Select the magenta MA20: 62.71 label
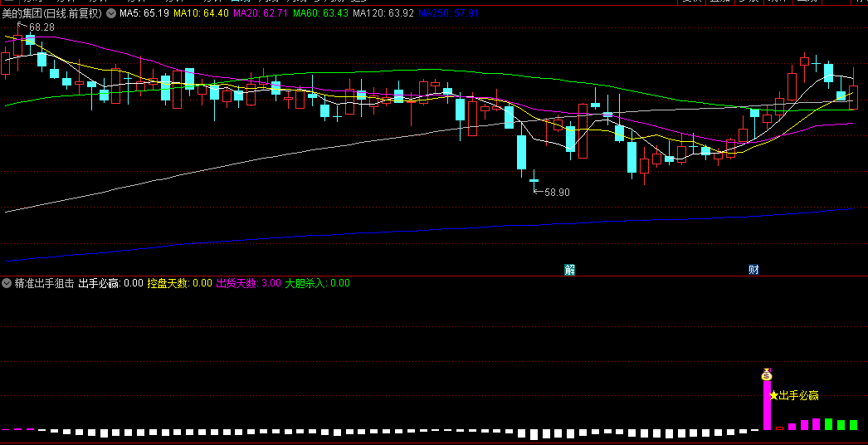 tap(261, 13)
